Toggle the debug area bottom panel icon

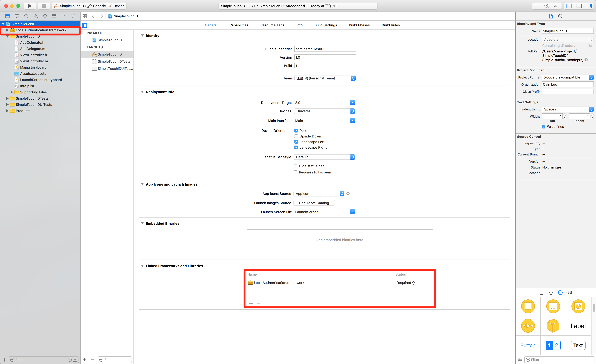[579, 6]
